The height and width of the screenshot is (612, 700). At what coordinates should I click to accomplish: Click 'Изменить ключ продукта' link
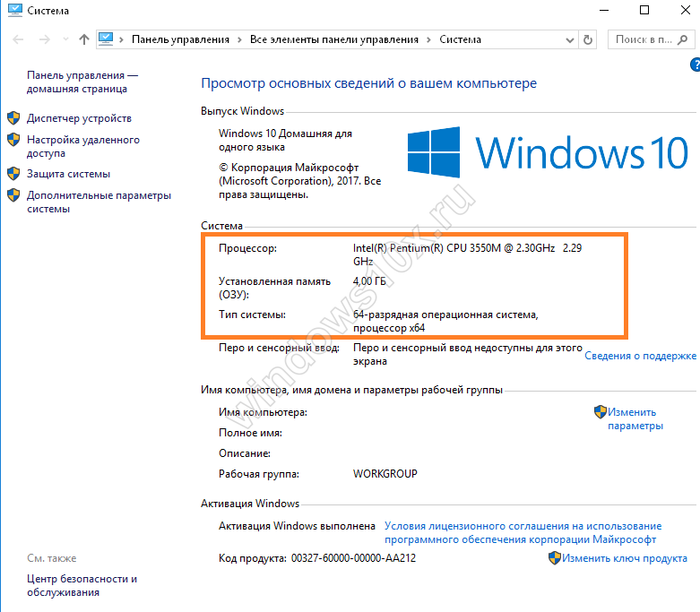pos(625,558)
